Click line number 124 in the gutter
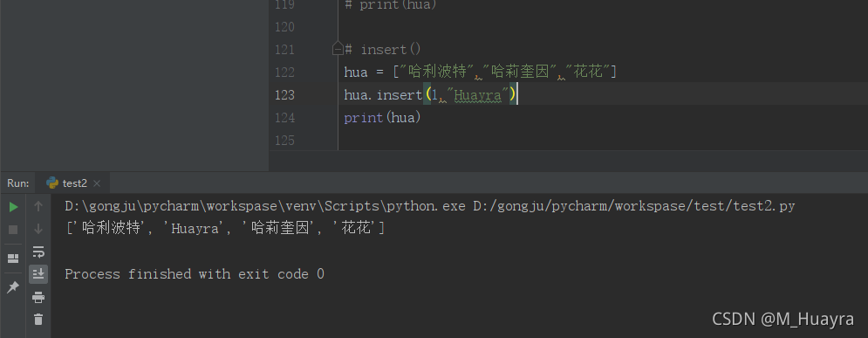Screen dimensions: 868x338 284,117
